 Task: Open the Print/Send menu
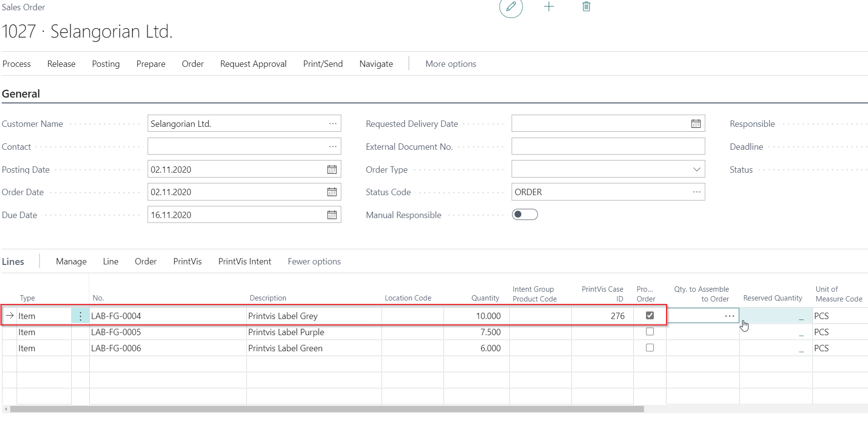click(323, 64)
